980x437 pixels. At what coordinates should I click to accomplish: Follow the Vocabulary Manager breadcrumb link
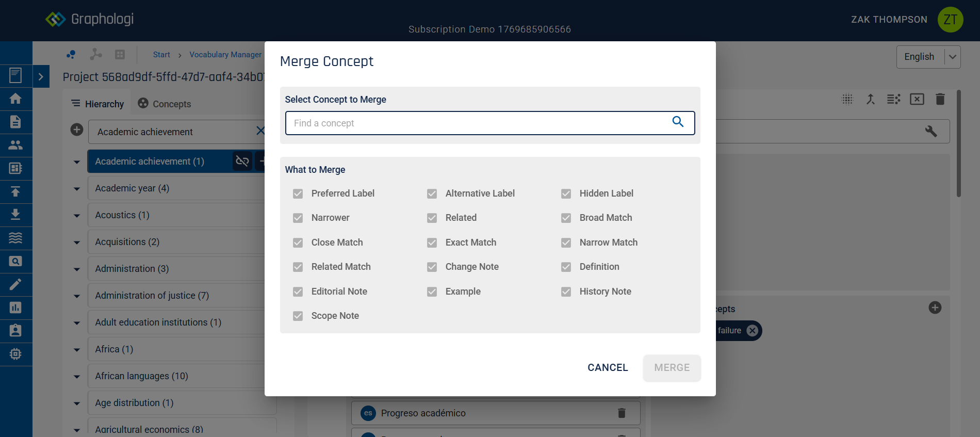pyautogui.click(x=225, y=55)
